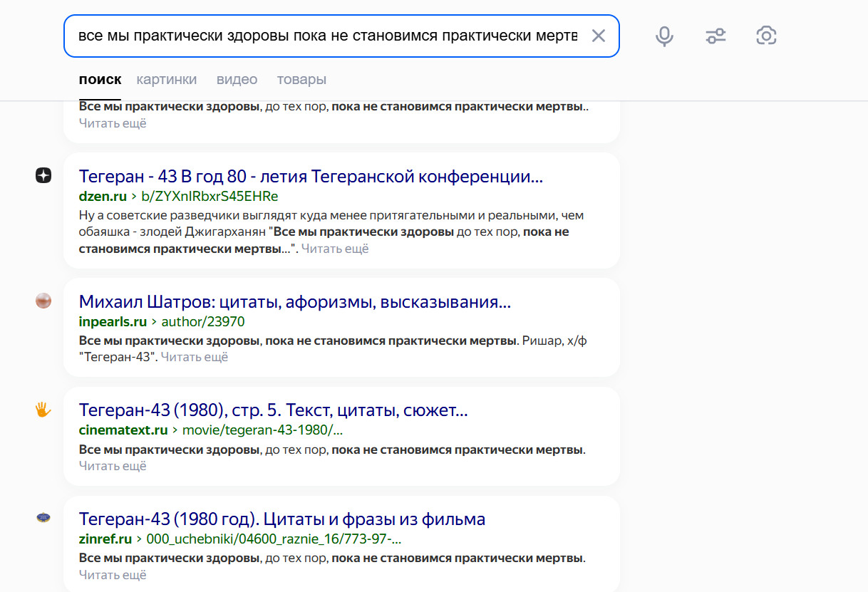Screen dimensions: 868x592
Task: Open image search camera icon
Action: [766, 36]
